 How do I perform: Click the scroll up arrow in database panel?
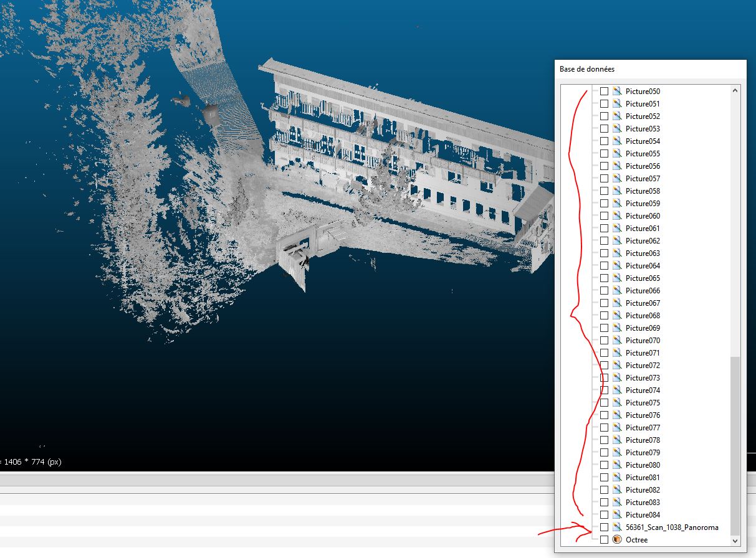[x=735, y=91]
